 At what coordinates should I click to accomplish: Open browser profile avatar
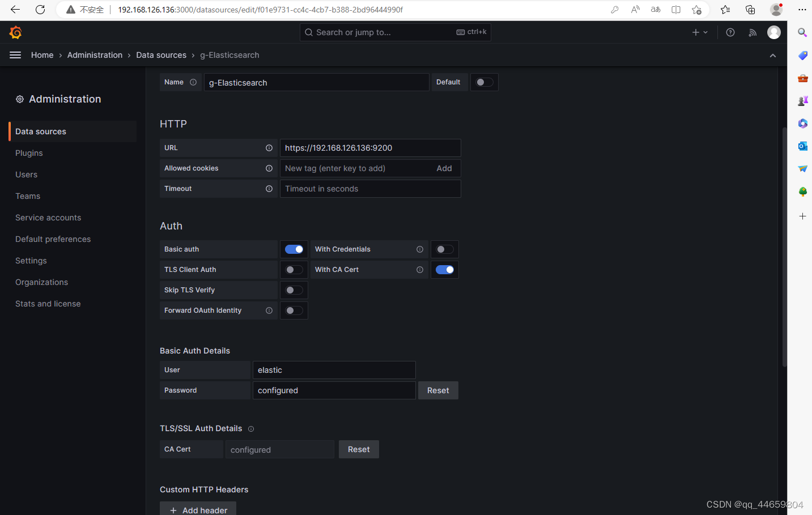(x=776, y=10)
